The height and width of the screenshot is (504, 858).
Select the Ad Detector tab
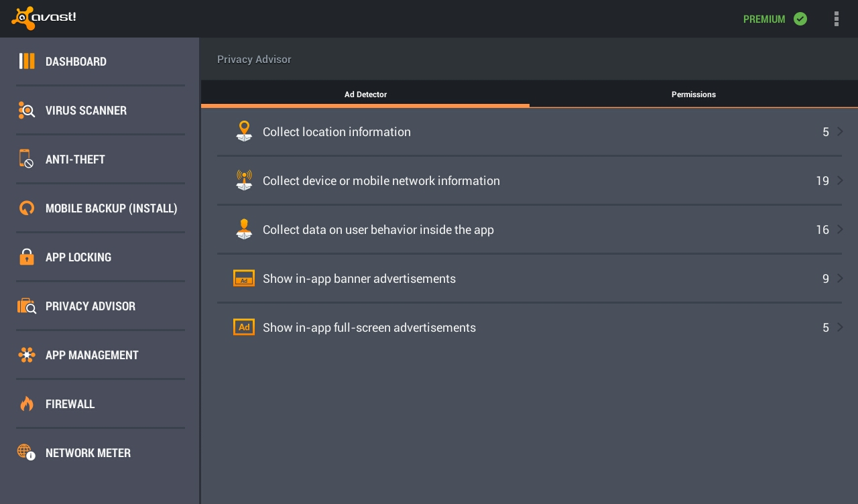[365, 94]
